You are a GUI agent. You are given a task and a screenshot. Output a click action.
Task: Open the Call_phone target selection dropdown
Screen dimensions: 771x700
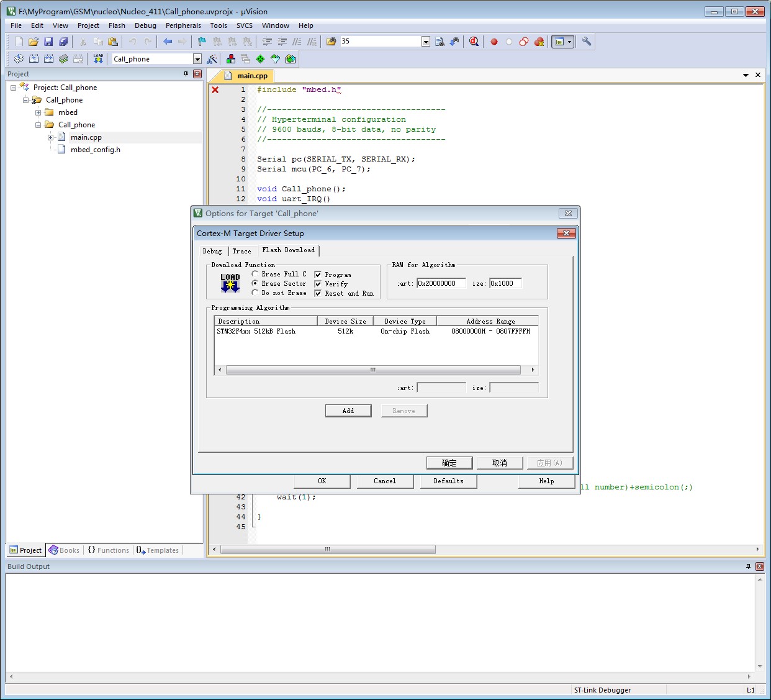(x=197, y=59)
